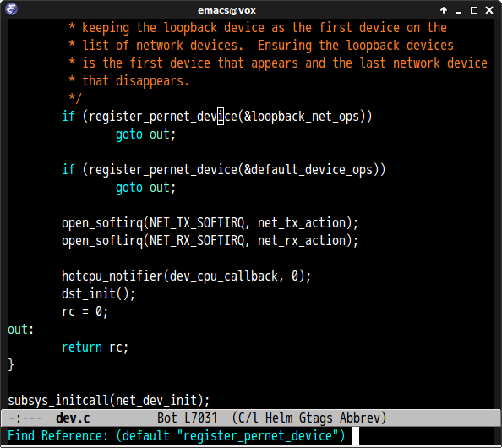
Task: Click the comment line starting 'keeping the loopback'
Action: pyautogui.click(x=258, y=28)
